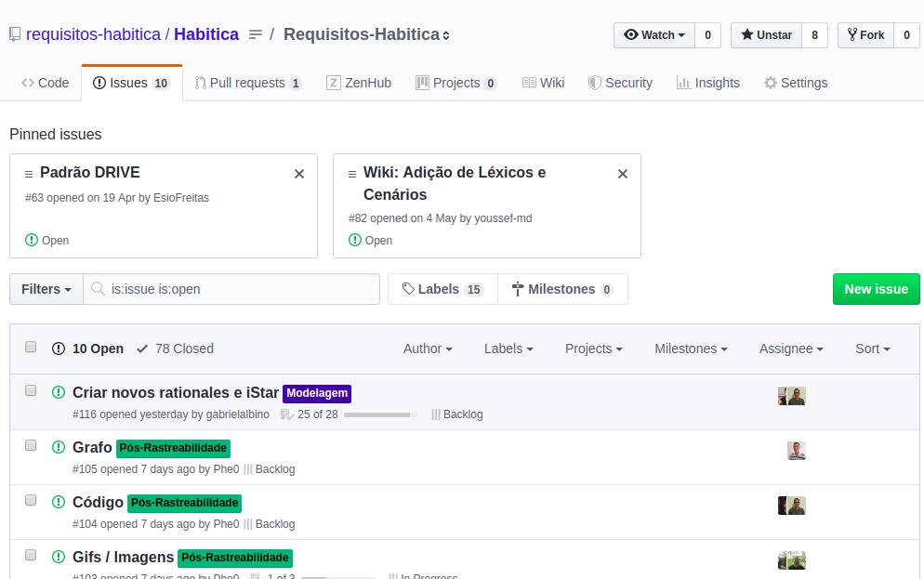The image size is (924, 579).
Task: Click the checklist icon beside 25 of 28
Action: [x=287, y=415]
